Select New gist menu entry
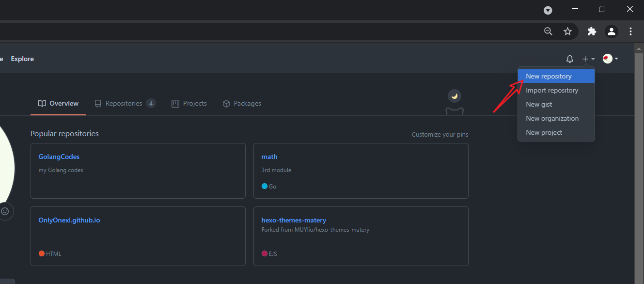This screenshot has width=644, height=284. [x=556, y=104]
